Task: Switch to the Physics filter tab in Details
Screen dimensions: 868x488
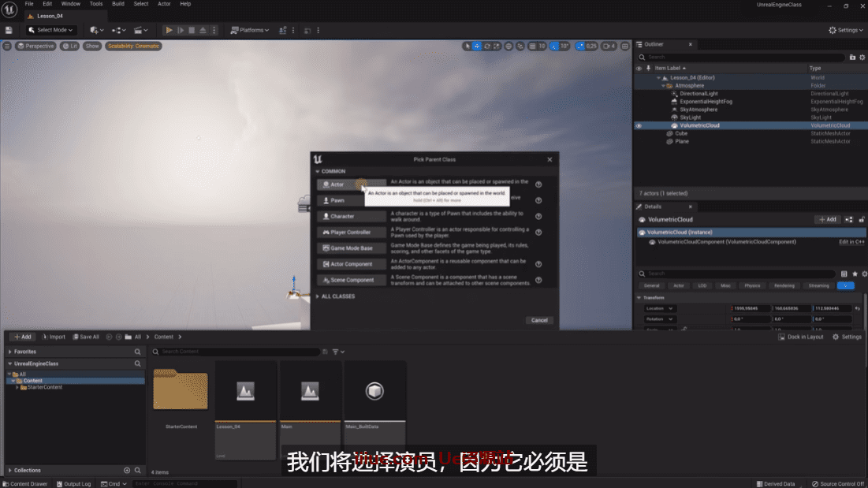Action: [x=752, y=285]
